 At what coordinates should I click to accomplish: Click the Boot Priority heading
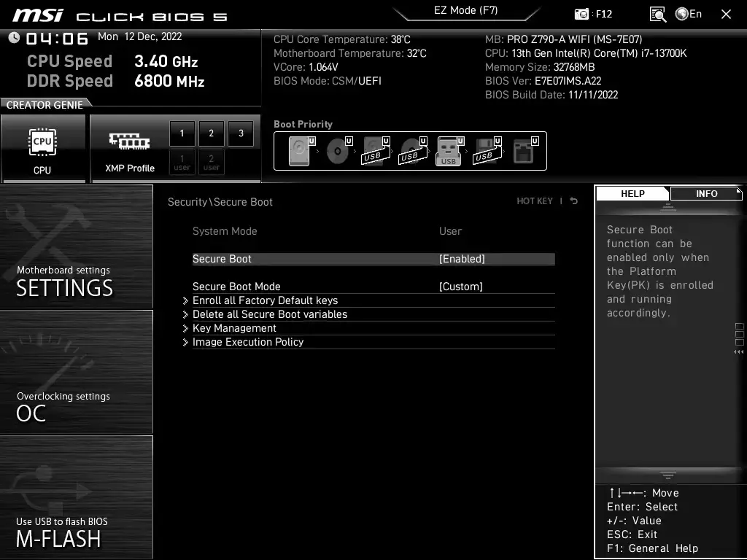pyautogui.click(x=303, y=124)
